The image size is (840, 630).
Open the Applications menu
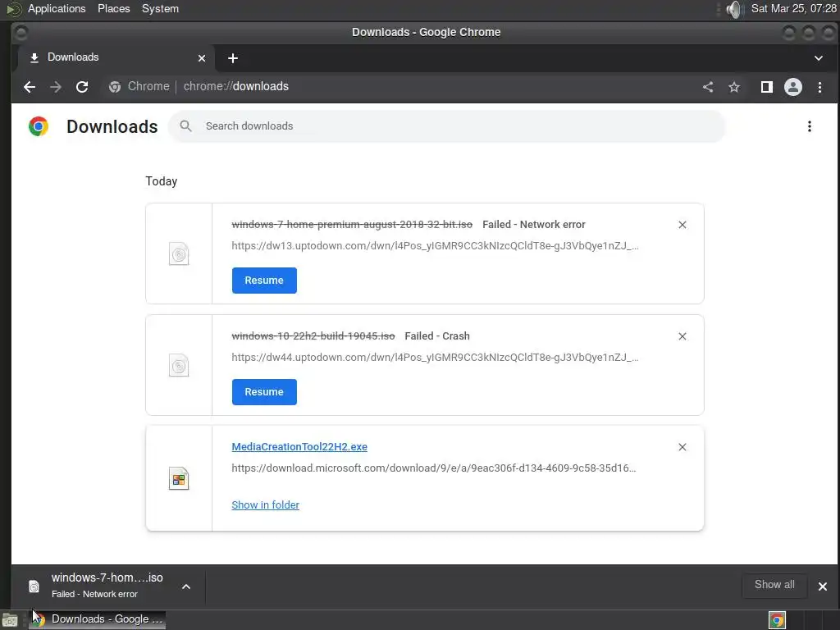(x=57, y=8)
